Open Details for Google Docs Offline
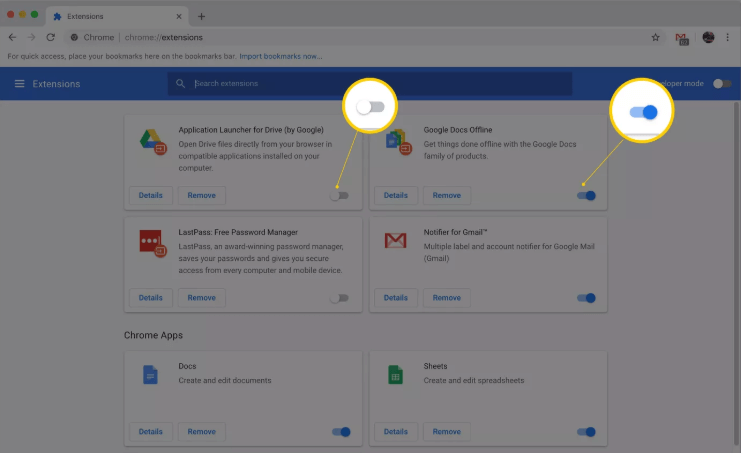The height and width of the screenshot is (453, 741). coord(396,195)
